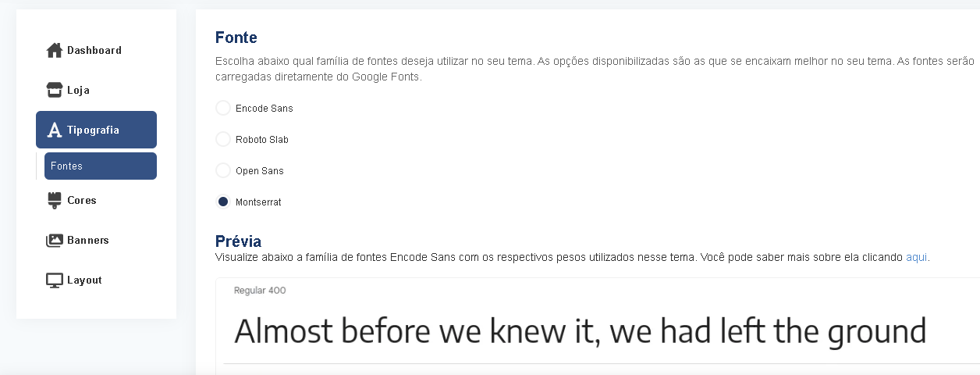Screen dimensions: 980x375
Task: Follow the "aqui" link
Action: 917,257
